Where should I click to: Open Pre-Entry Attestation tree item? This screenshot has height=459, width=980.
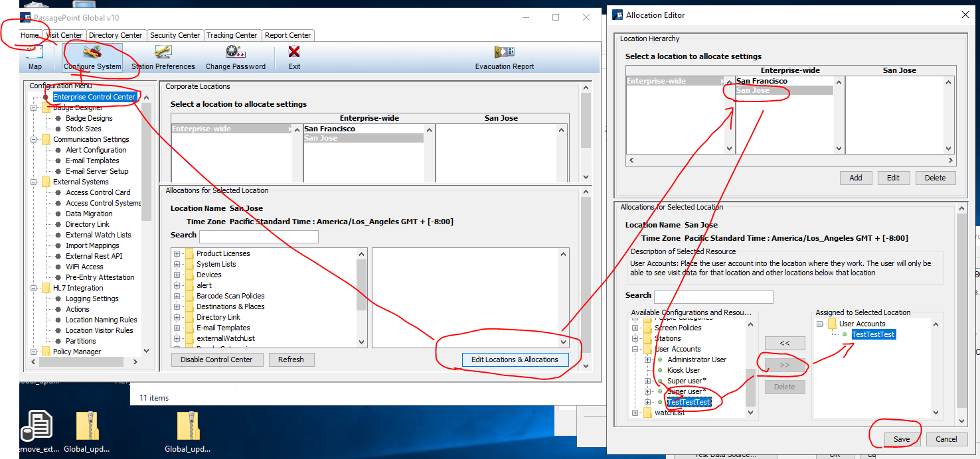click(x=100, y=277)
